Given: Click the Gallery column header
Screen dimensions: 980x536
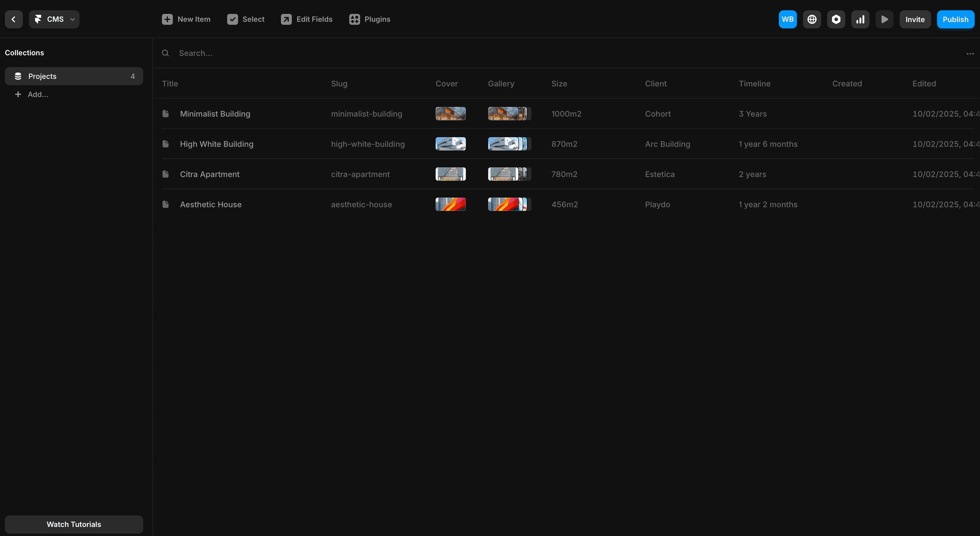Looking at the screenshot, I should 501,84.
